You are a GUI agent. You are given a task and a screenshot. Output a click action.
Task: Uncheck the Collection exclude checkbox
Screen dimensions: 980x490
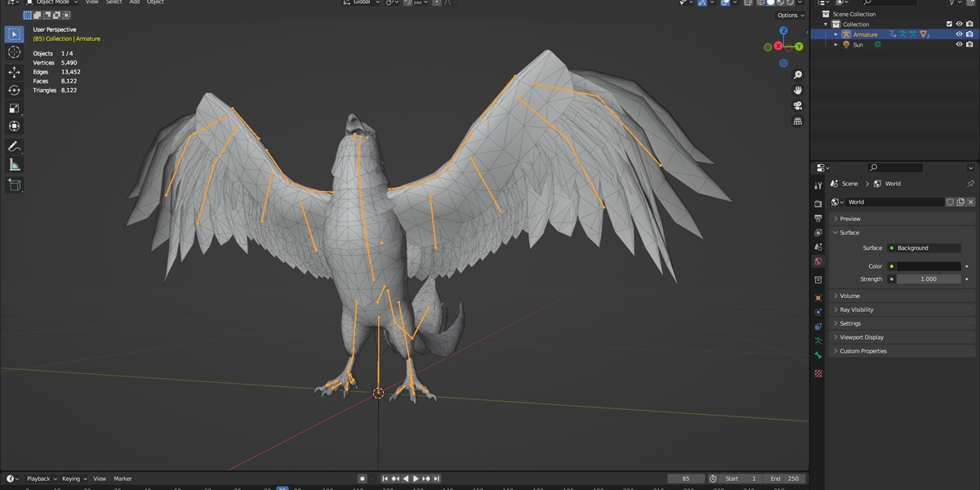tap(949, 24)
